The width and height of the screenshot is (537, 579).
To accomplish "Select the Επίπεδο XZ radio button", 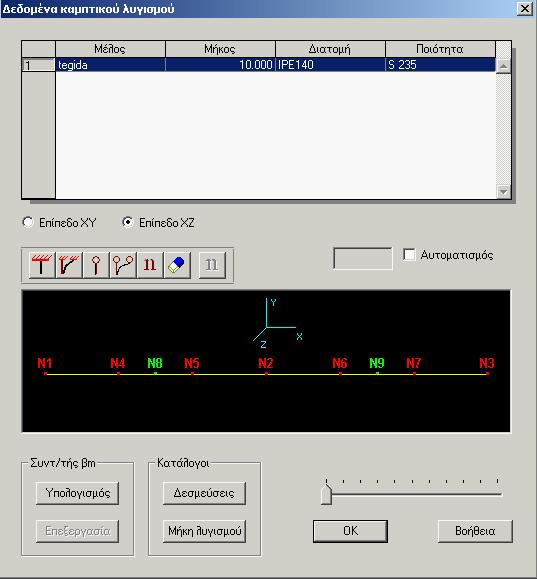I will tap(128, 222).
